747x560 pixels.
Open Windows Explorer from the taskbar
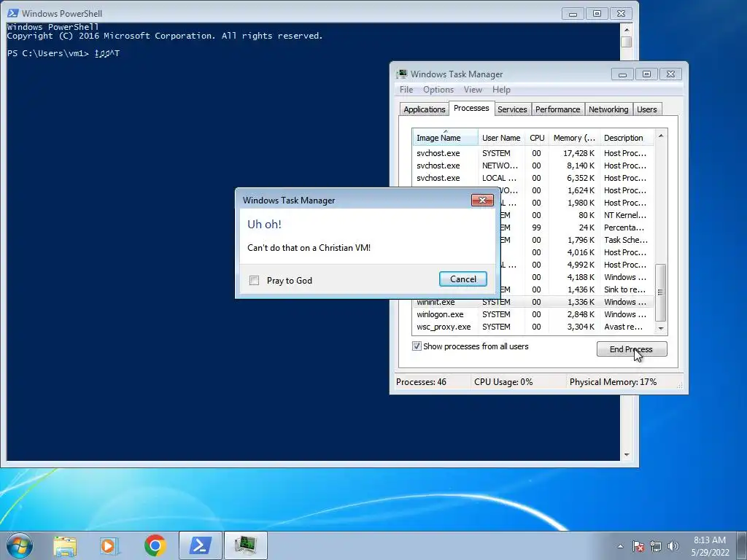[65, 545]
